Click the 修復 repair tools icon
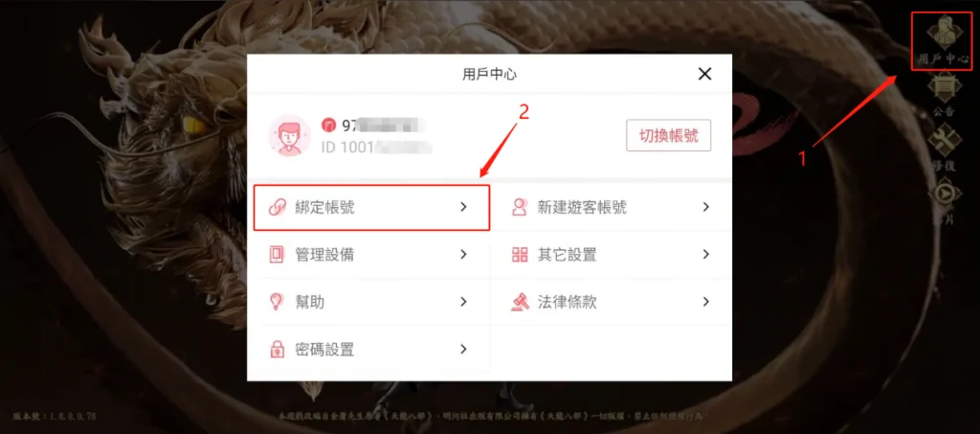This screenshot has height=434, width=980. click(x=944, y=148)
